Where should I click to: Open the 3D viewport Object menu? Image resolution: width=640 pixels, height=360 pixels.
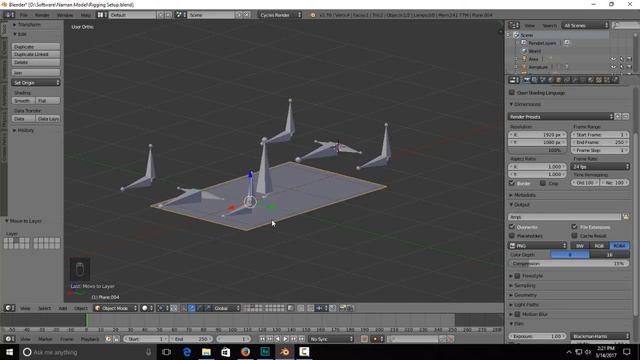[80, 308]
